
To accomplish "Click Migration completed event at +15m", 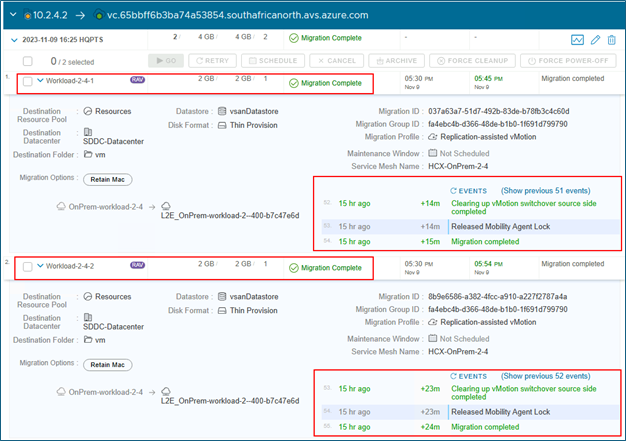I will [485, 241].
